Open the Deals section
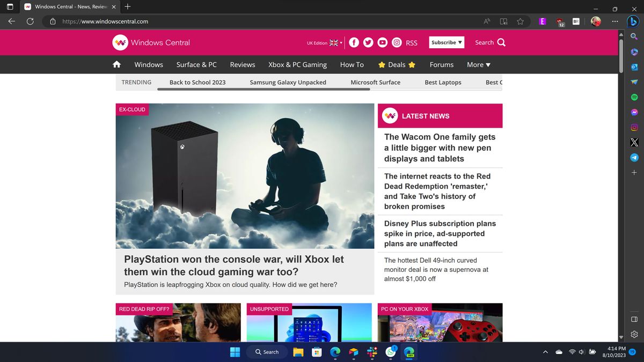Image resolution: width=644 pixels, height=362 pixels. pyautogui.click(x=397, y=64)
